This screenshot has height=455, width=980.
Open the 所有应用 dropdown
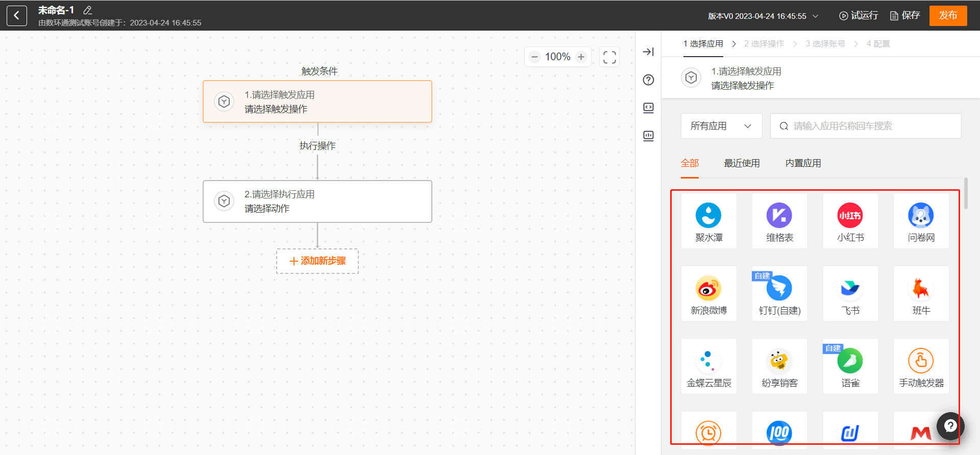(x=722, y=126)
